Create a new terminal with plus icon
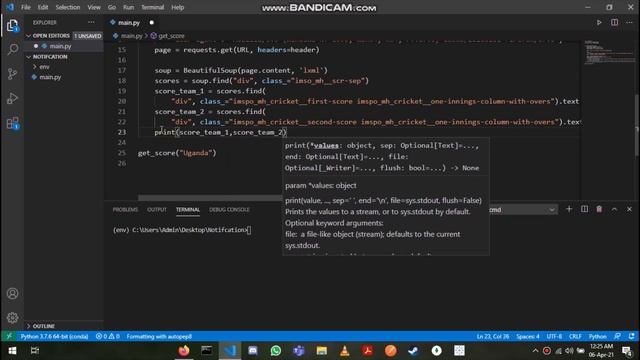Viewport: 640px width, 360px height. pos(569,209)
